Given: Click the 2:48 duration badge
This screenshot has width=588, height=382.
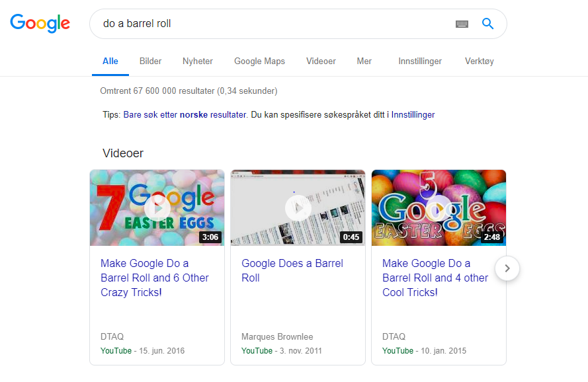Looking at the screenshot, I should pos(492,237).
